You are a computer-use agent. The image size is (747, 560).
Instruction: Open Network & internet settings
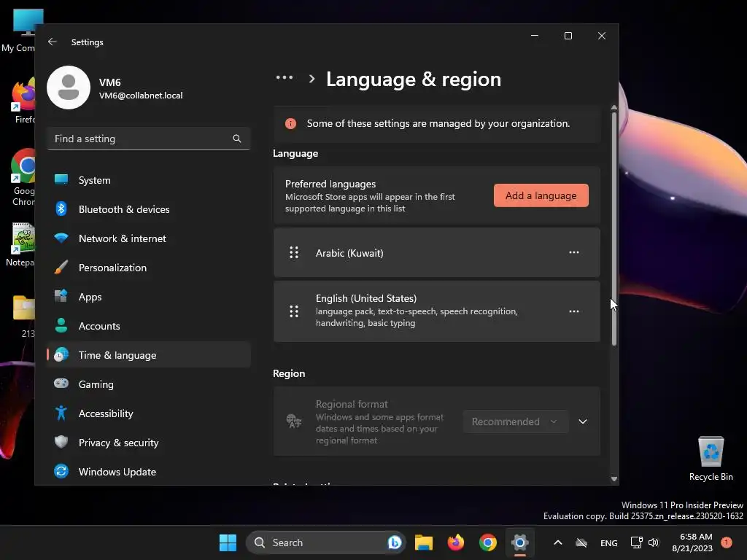(149, 238)
